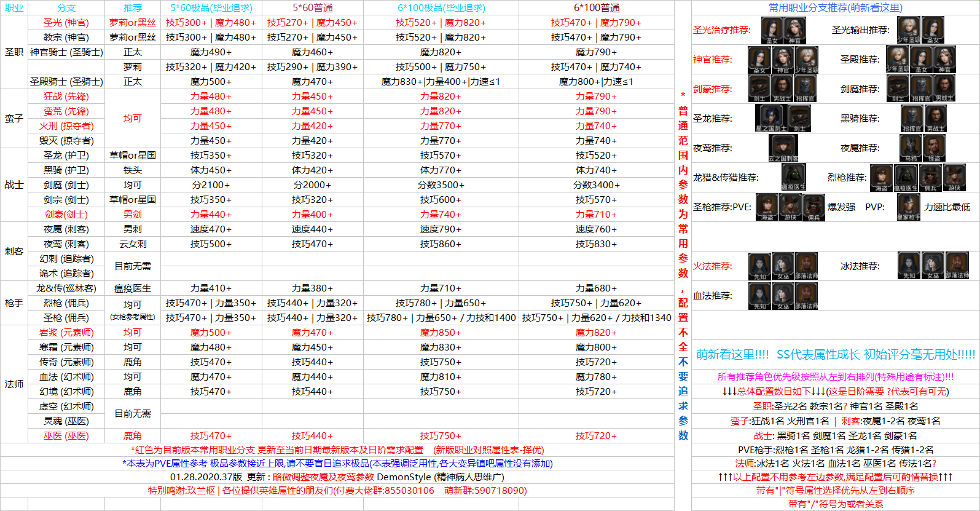Click the 瘟疫医生 recommendation cell

point(133,288)
